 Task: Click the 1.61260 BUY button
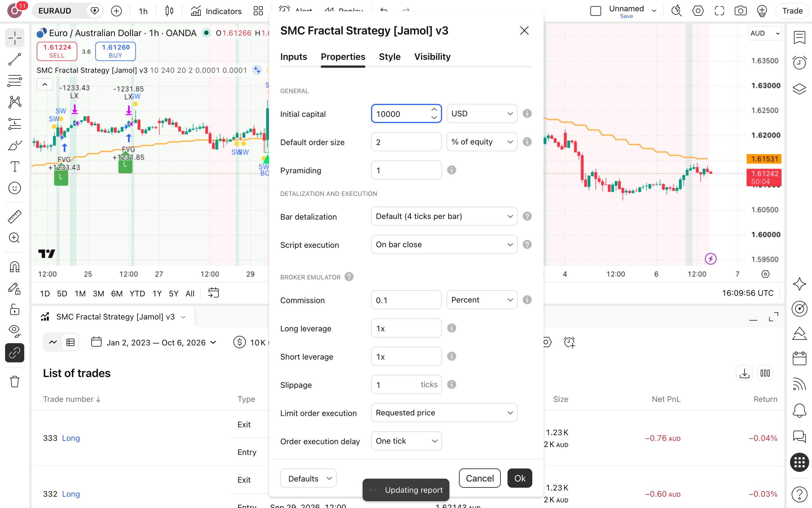(115, 51)
